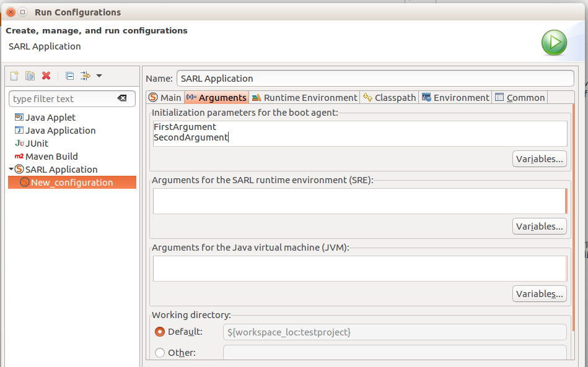Open the Common tab

[520, 98]
